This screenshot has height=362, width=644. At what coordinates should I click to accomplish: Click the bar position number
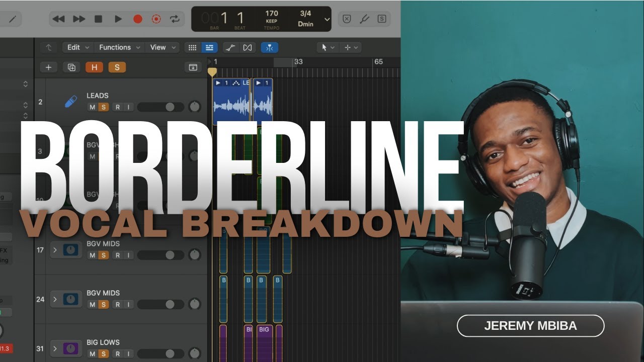pos(224,18)
